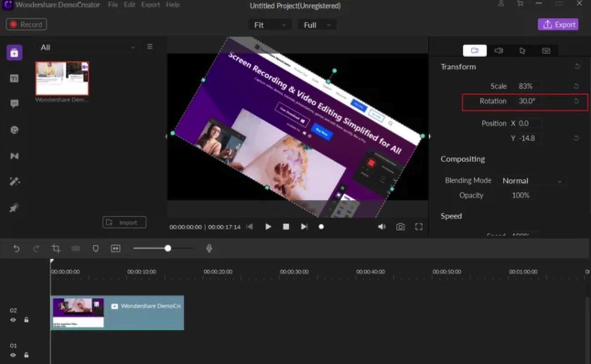The width and height of the screenshot is (591, 364).
Task: Switch to the audio properties tab
Action: click(x=499, y=51)
